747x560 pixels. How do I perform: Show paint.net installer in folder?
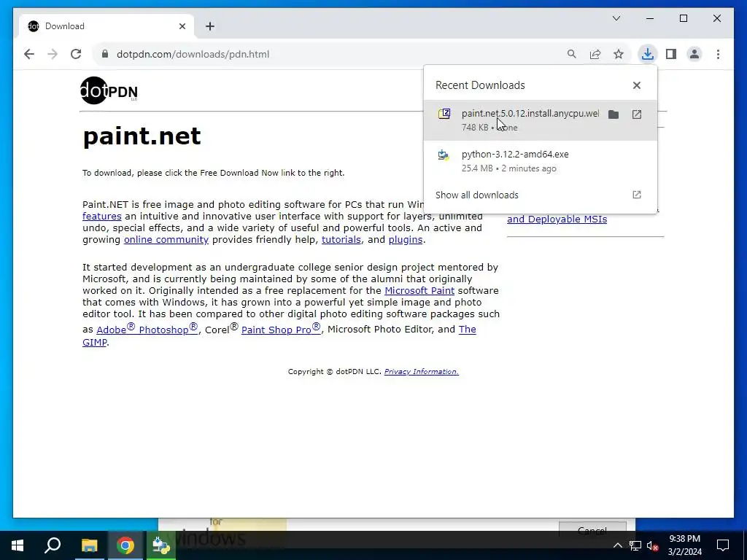click(614, 114)
